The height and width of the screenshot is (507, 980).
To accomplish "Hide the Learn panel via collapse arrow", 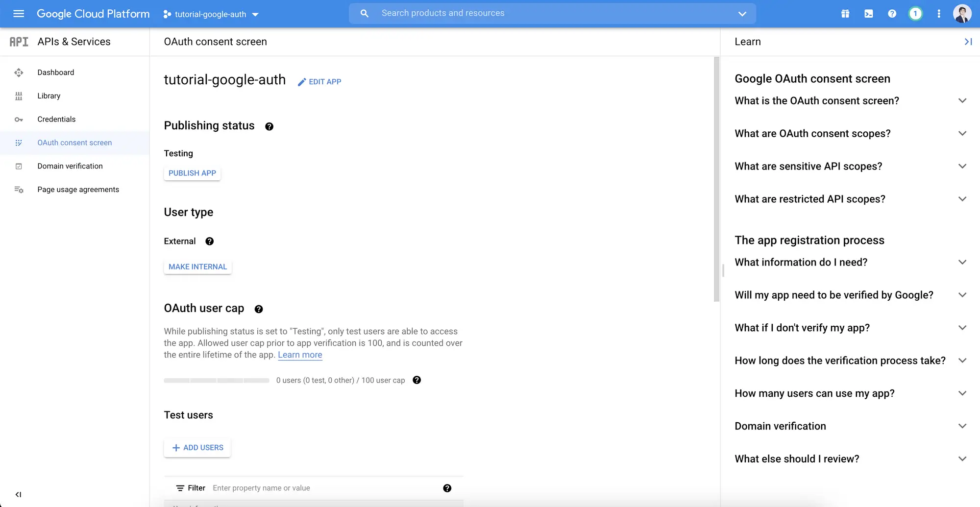I will [968, 42].
